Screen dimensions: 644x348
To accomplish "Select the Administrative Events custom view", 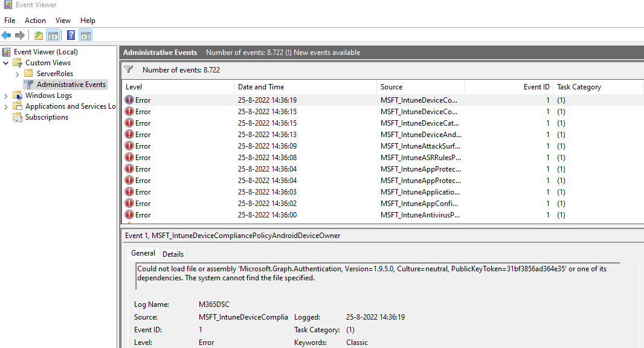I will point(69,84).
